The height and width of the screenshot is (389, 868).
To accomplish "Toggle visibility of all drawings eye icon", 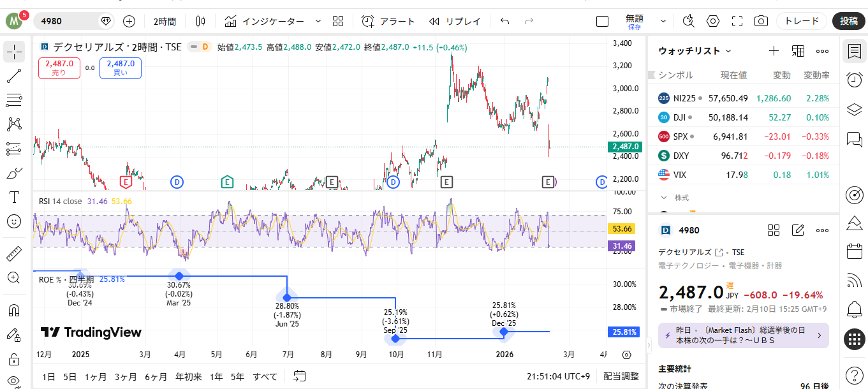I will click(x=14, y=381).
